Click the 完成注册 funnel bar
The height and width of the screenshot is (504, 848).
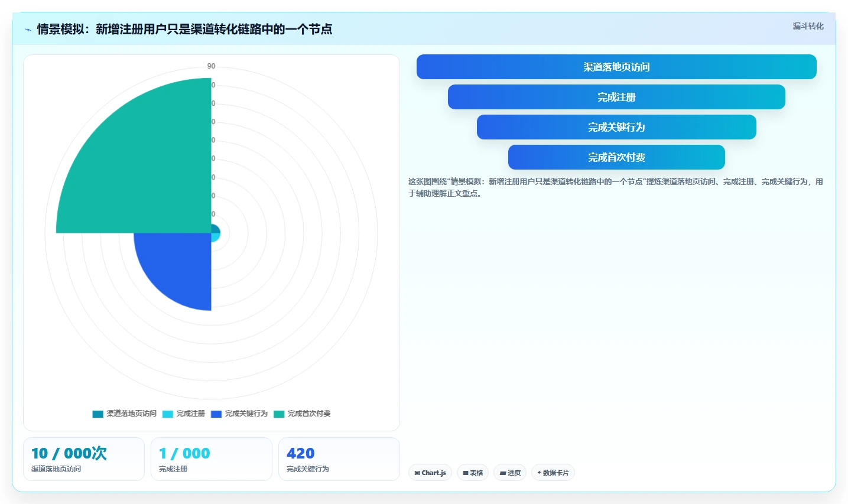click(616, 97)
